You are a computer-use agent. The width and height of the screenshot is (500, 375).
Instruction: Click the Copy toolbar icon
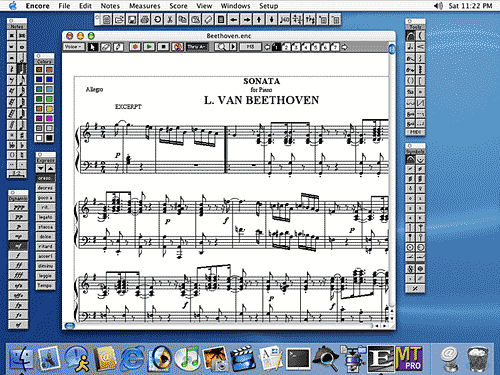pyautogui.click(x=183, y=20)
